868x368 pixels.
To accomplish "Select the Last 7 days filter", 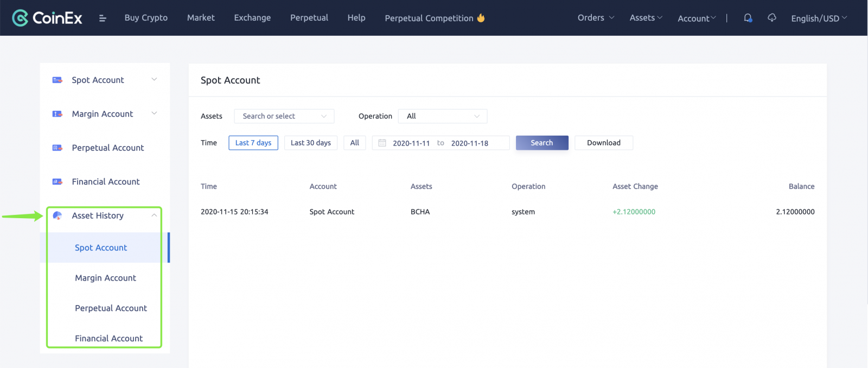I will click(x=253, y=143).
